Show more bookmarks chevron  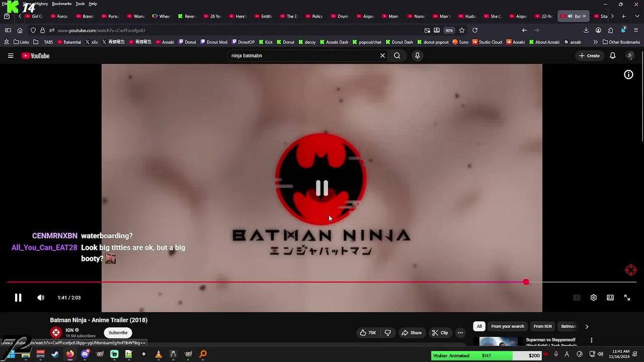[596, 42]
